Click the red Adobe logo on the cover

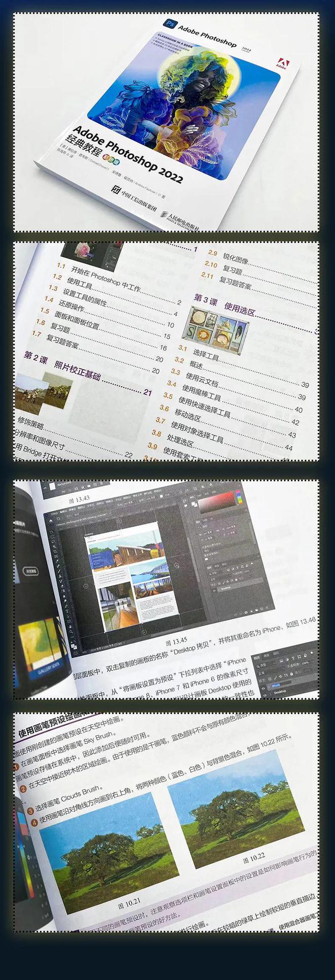(x=282, y=63)
